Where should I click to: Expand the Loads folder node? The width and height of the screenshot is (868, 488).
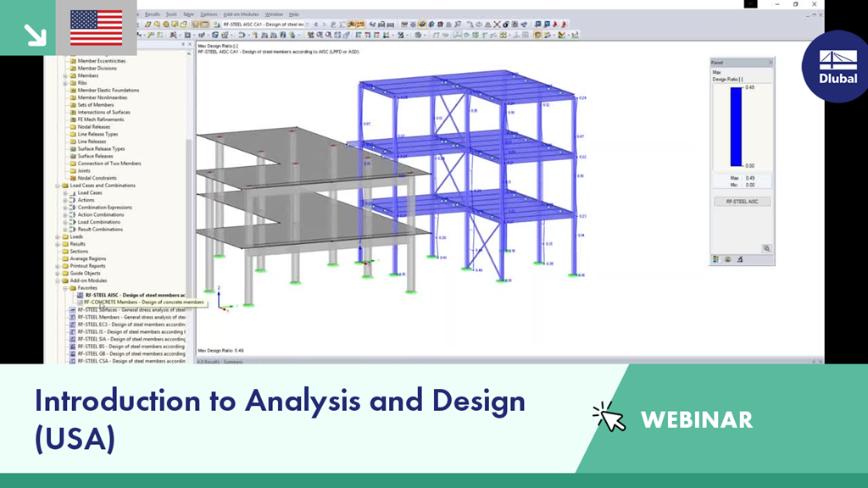click(58, 237)
